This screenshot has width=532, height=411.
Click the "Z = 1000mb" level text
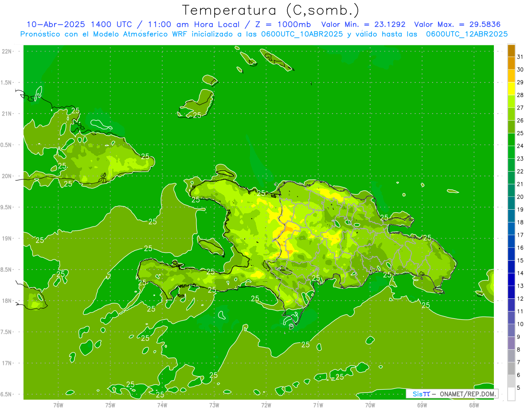point(282,24)
